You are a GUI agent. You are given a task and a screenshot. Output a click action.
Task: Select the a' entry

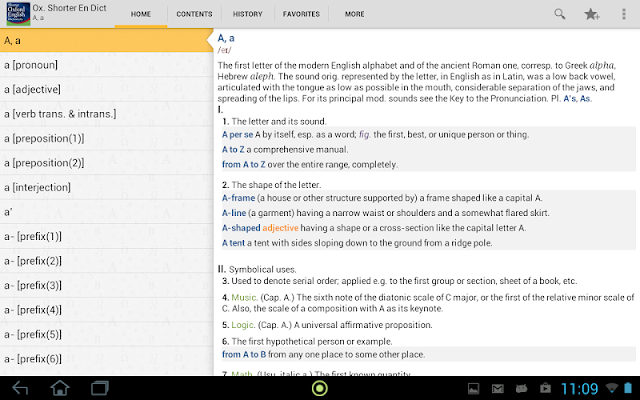tap(107, 212)
